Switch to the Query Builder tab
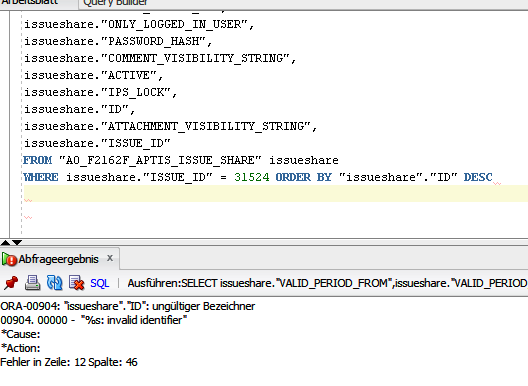 pos(115,3)
